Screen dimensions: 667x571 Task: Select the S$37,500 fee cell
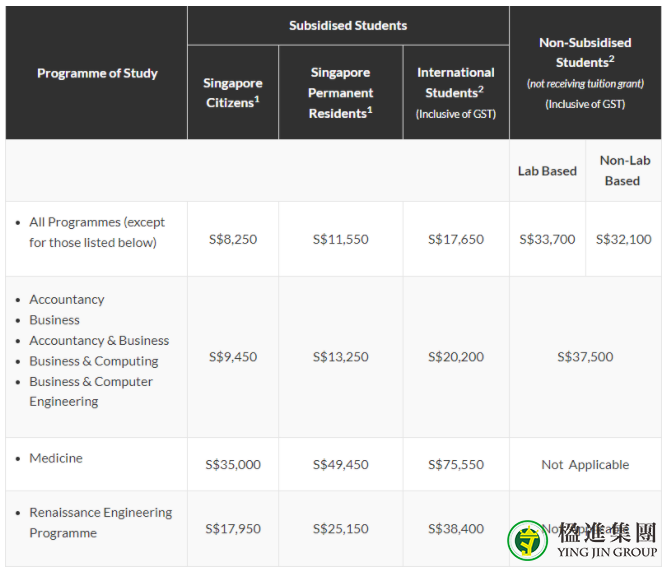585,357
